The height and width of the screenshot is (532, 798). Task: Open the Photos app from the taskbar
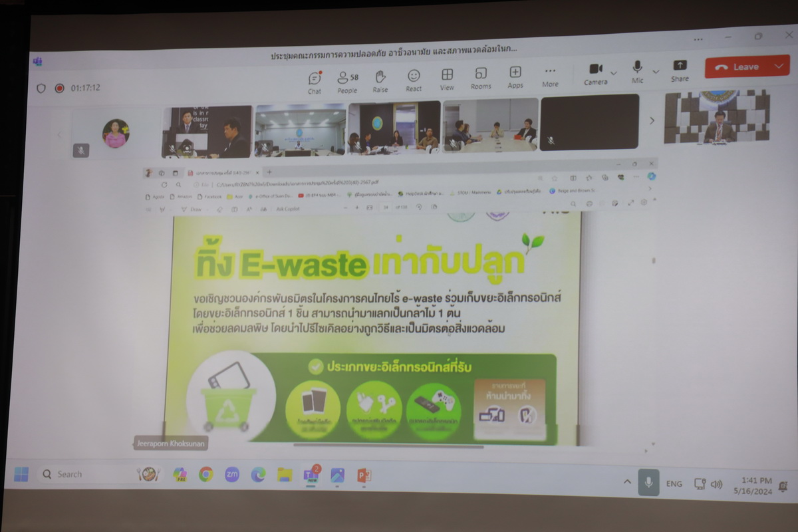337,475
